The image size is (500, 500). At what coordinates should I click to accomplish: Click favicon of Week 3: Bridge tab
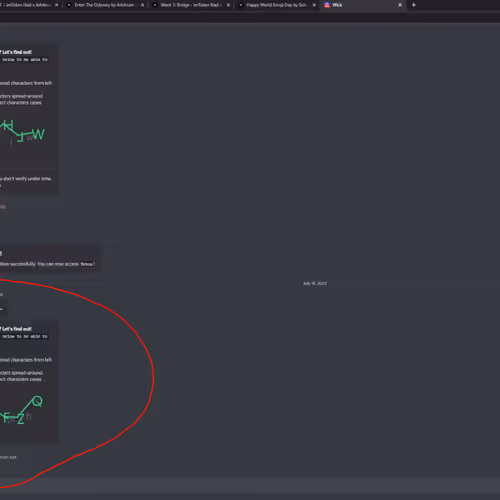[x=155, y=5]
